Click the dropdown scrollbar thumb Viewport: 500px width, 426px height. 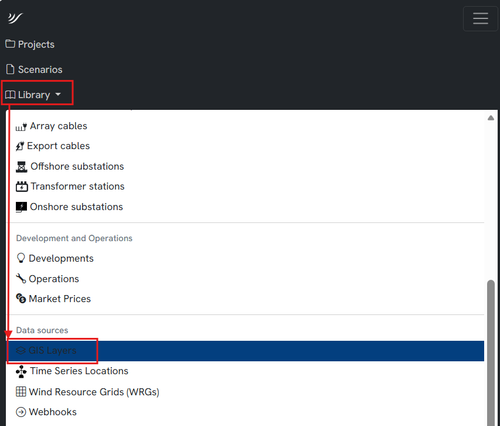coord(491,353)
